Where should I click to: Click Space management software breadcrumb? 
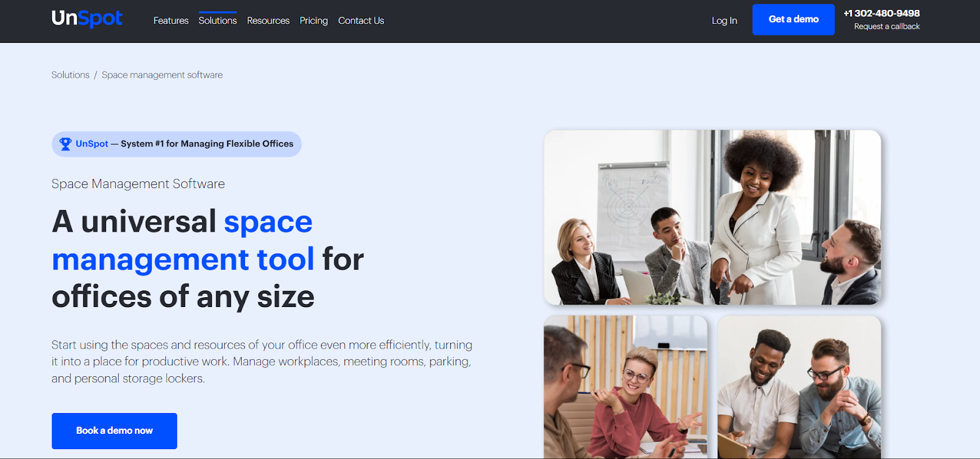pos(162,75)
